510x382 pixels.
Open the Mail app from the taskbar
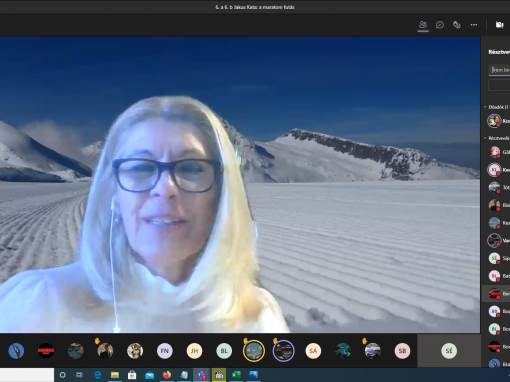[149, 375]
